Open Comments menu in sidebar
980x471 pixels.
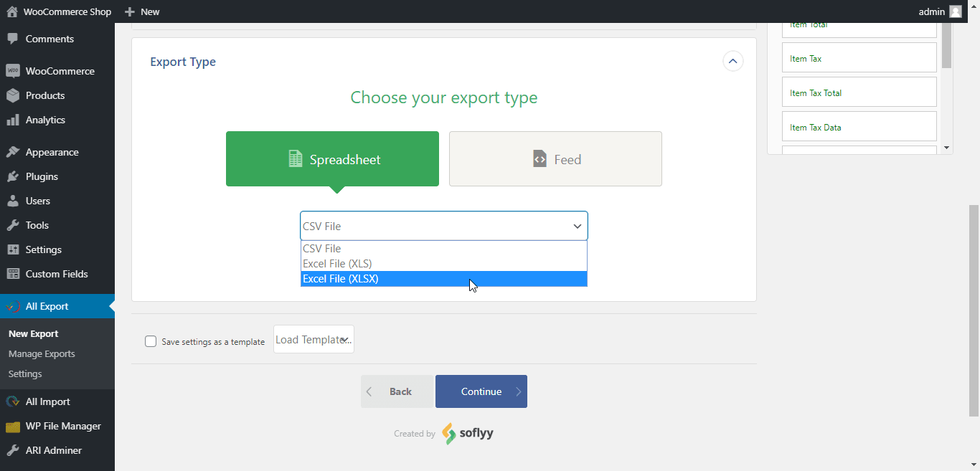pos(57,39)
